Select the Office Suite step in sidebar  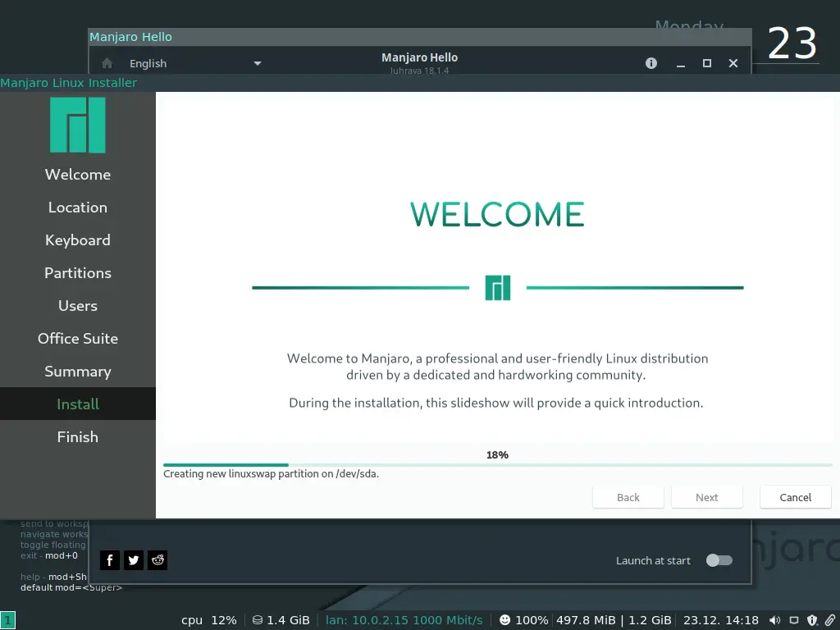tap(78, 338)
